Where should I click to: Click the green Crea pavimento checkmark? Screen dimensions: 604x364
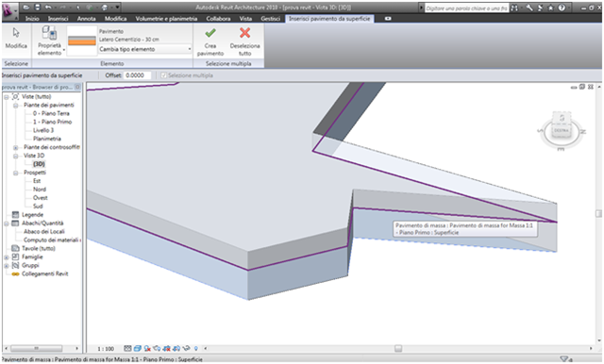210,33
